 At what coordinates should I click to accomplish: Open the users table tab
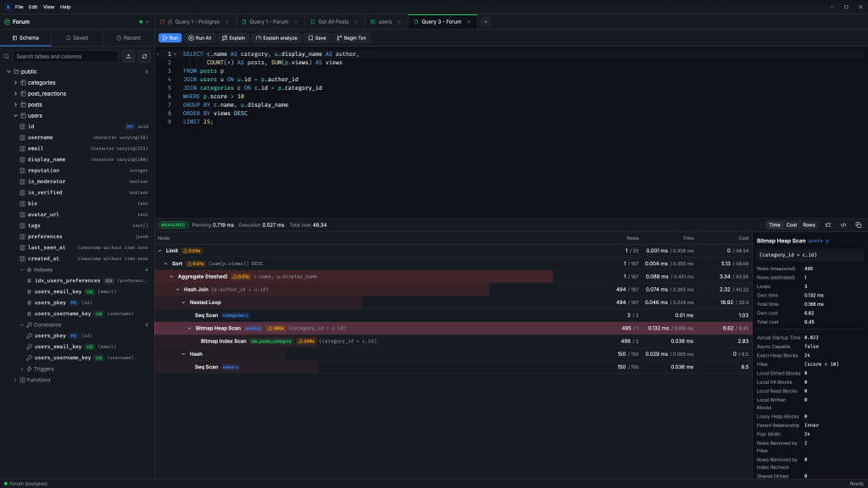click(385, 22)
